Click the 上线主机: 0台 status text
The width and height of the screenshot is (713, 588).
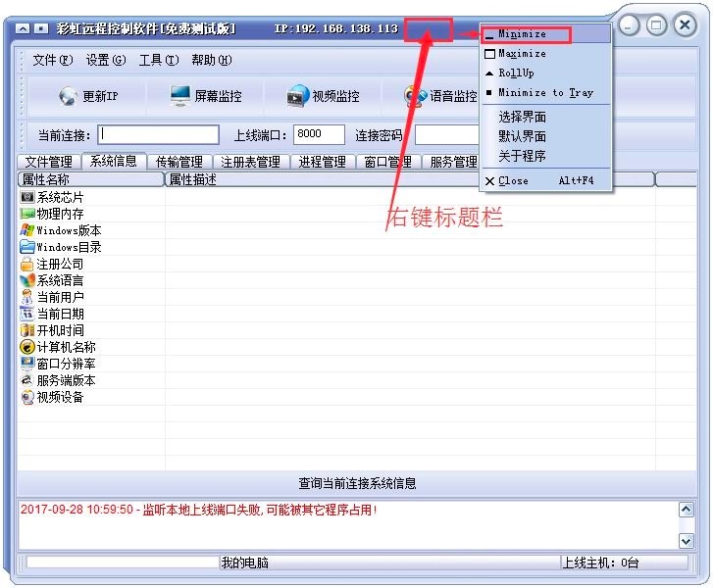point(600,563)
